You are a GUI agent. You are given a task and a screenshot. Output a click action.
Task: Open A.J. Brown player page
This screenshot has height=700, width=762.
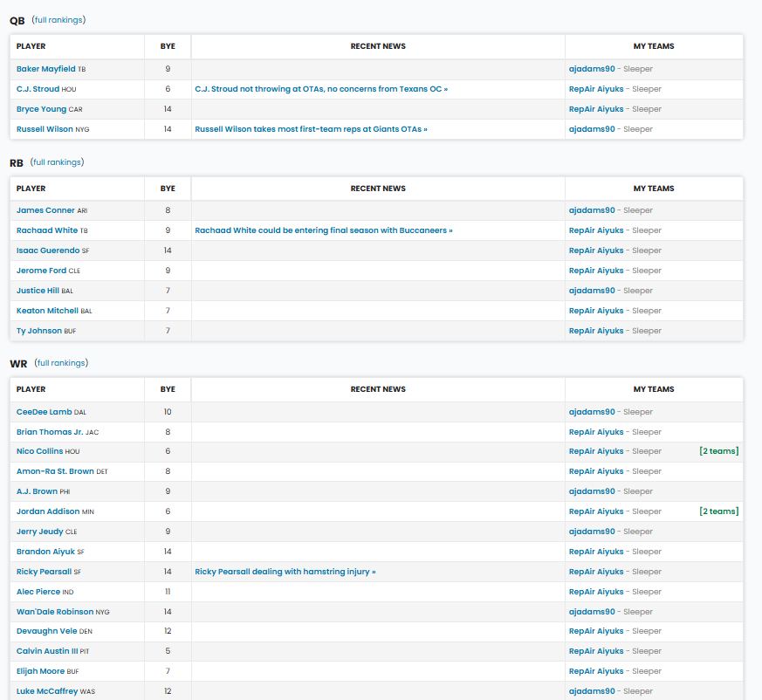coord(37,491)
